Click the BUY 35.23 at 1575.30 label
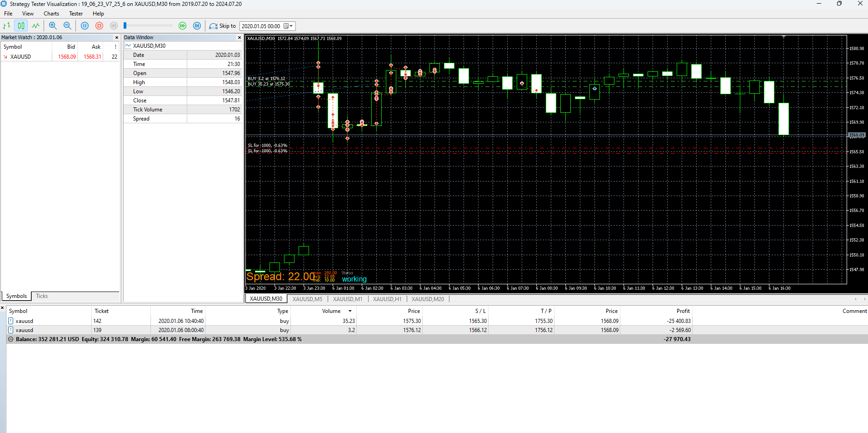 pyautogui.click(x=269, y=84)
